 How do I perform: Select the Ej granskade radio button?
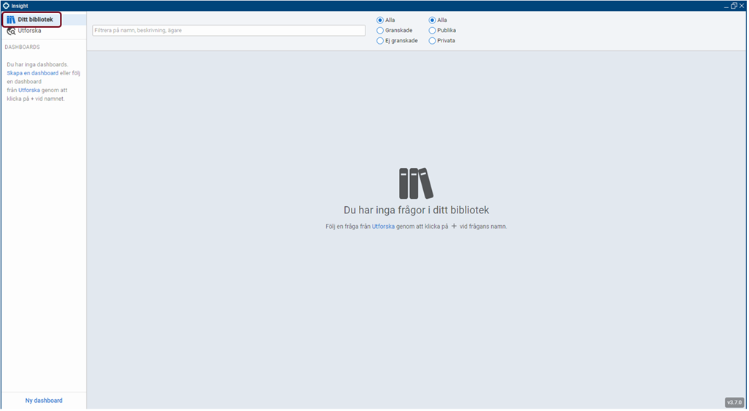click(380, 41)
